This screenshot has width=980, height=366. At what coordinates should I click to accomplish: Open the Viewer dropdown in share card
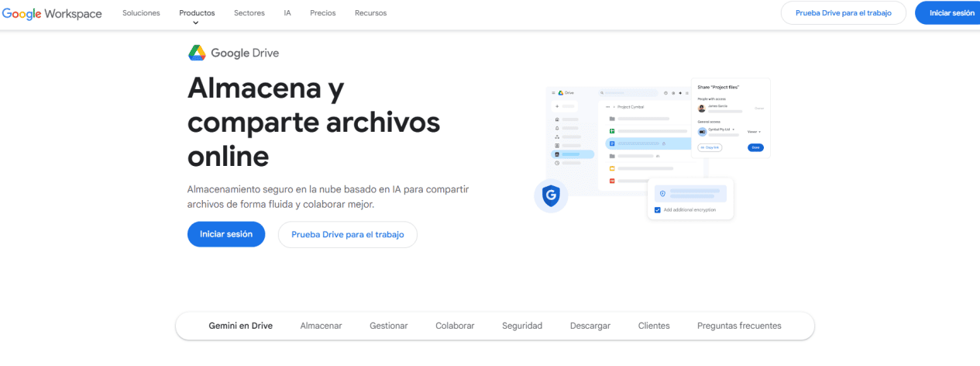[x=754, y=132]
